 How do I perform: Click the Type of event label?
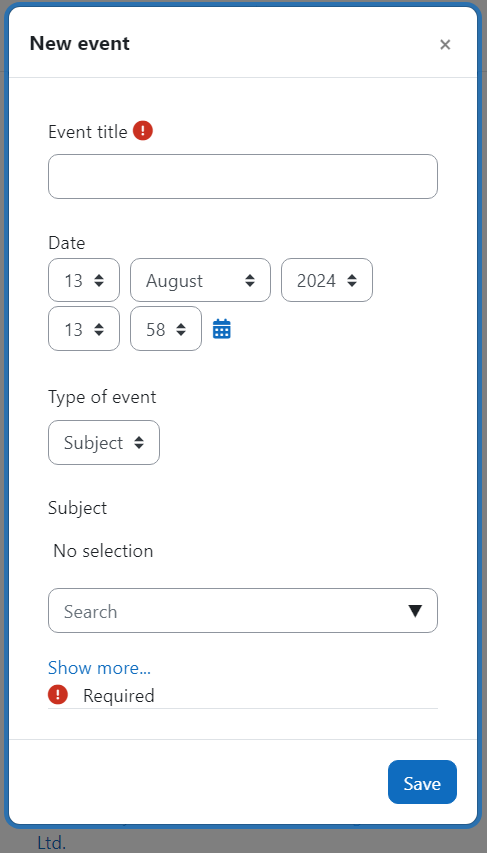[x=102, y=397]
